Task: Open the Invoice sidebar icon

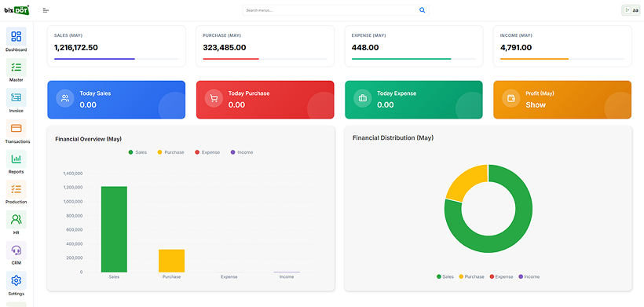Action: pos(16,97)
